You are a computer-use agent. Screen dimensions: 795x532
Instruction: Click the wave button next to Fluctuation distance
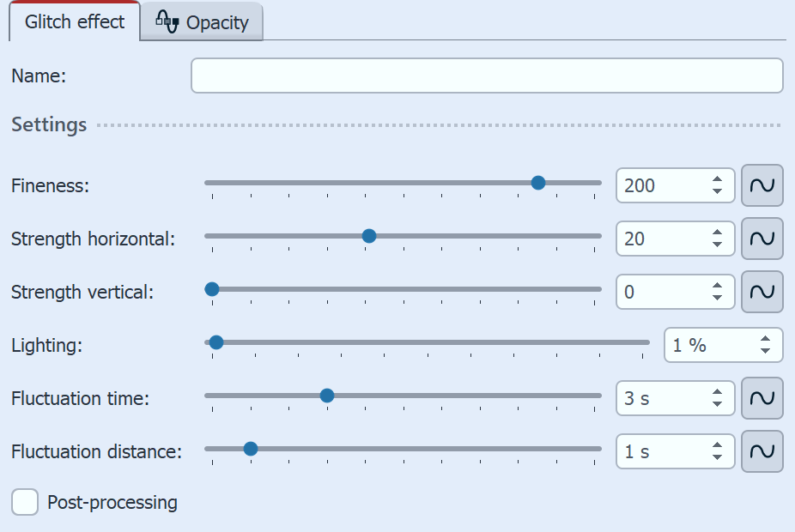tap(762, 451)
